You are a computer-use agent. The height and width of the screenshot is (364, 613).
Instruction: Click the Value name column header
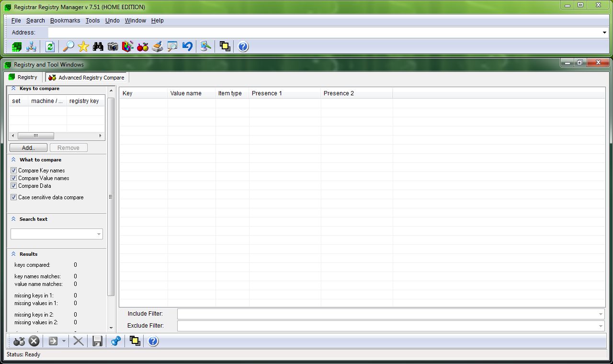click(192, 93)
